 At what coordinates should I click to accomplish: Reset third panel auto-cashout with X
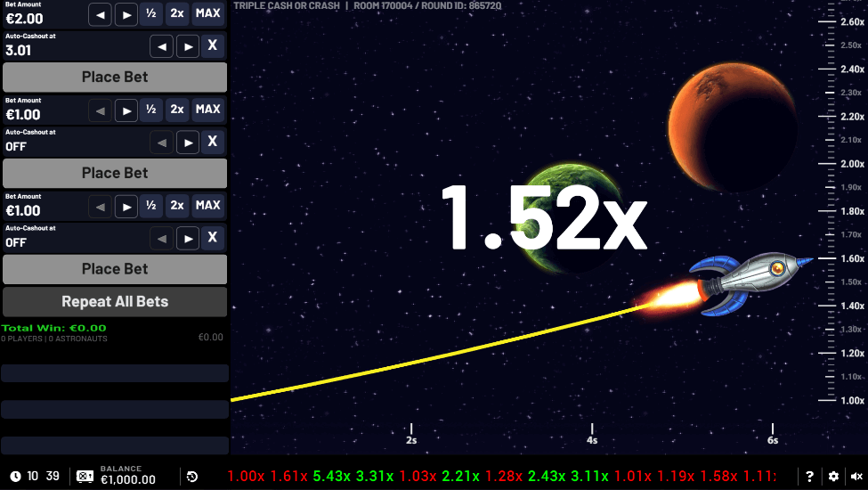pyautogui.click(x=213, y=238)
